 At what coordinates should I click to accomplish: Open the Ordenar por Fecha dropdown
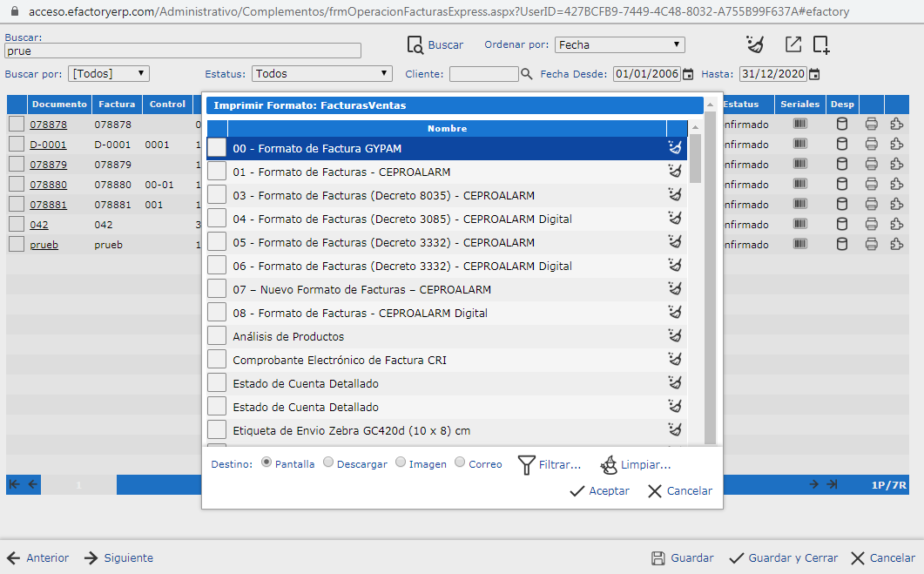tap(619, 44)
